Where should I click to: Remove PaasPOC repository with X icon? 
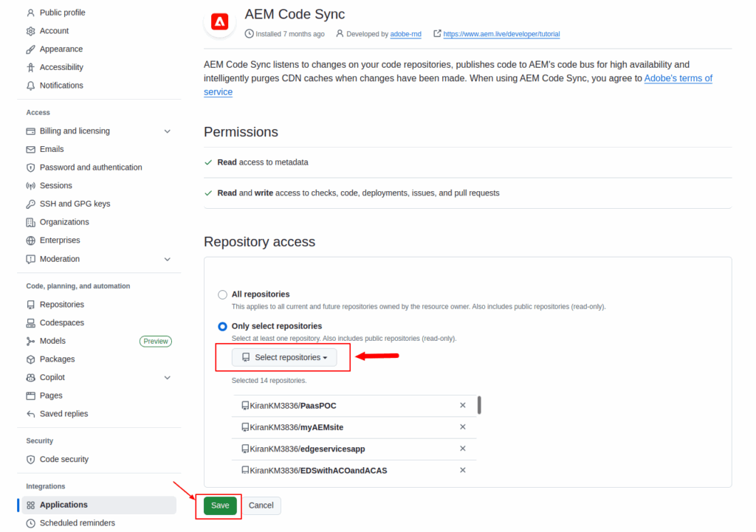[x=463, y=405]
